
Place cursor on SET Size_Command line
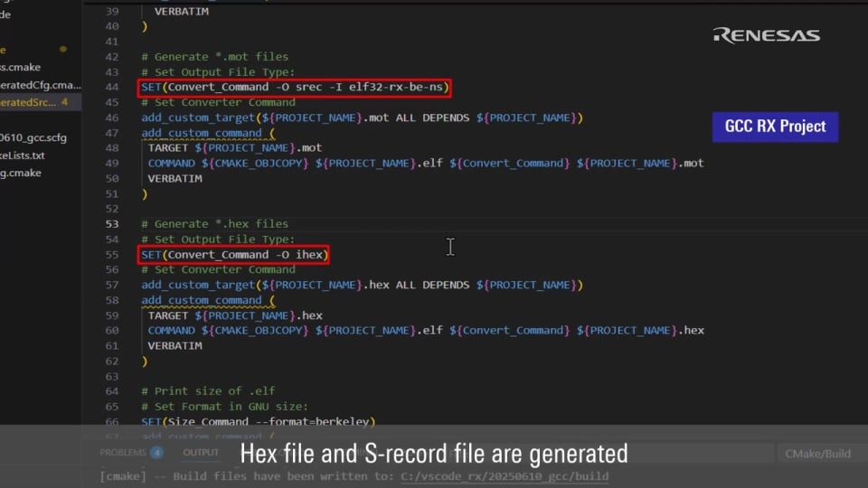point(258,422)
